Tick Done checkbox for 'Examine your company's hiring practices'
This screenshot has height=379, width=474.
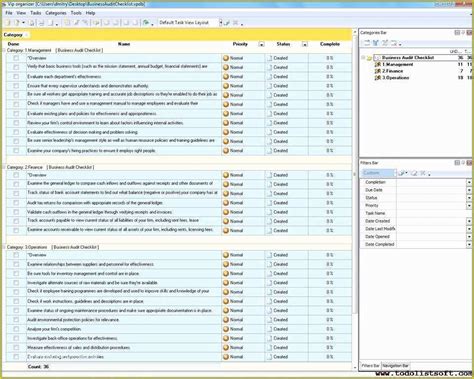(16, 151)
